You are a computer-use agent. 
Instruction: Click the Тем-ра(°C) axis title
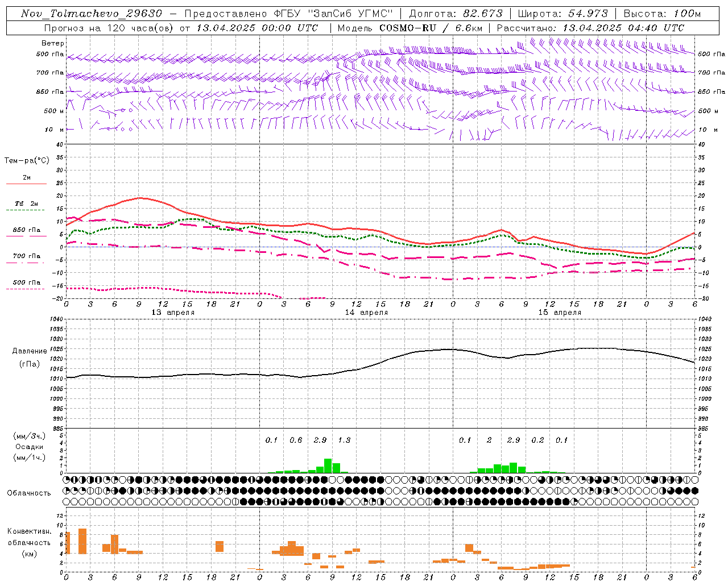(27, 161)
